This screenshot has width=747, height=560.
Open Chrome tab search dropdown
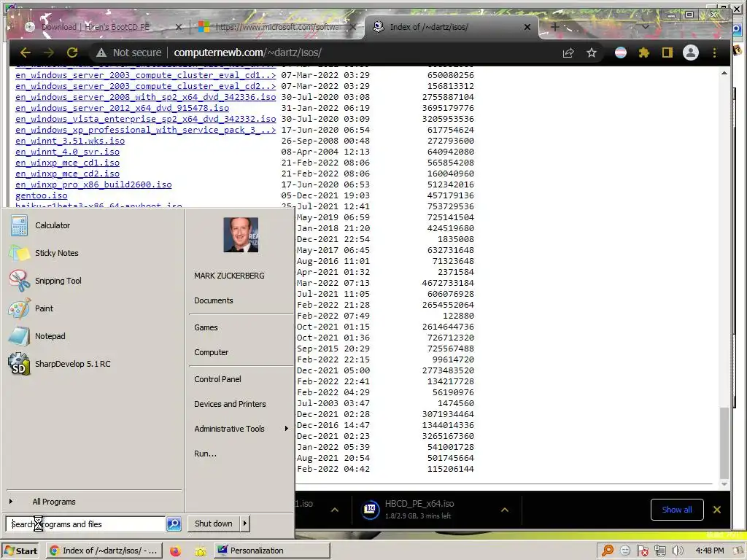pos(646,27)
